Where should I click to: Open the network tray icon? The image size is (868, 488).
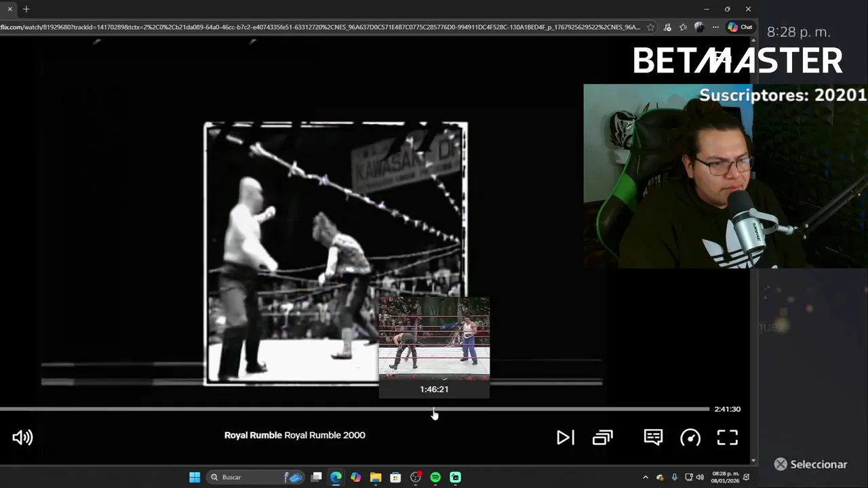(689, 477)
